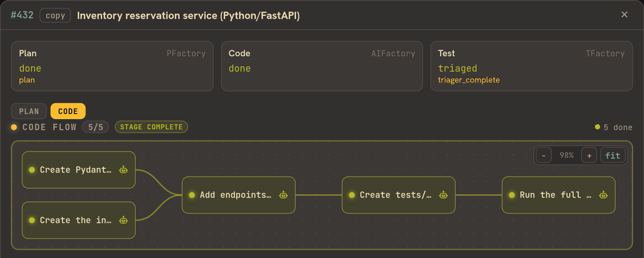Zoom in the flow graph with plus
This screenshot has width=644, height=258.
point(589,155)
